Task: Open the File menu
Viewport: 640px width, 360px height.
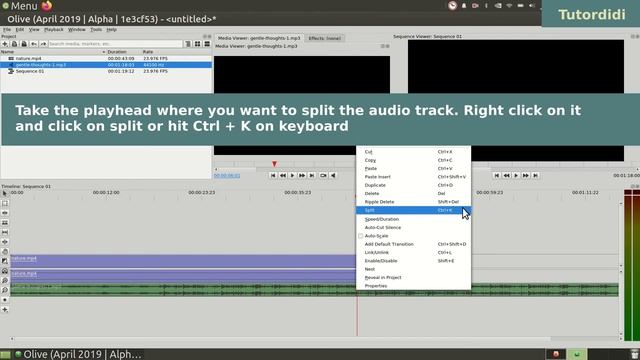Action: pos(7,30)
